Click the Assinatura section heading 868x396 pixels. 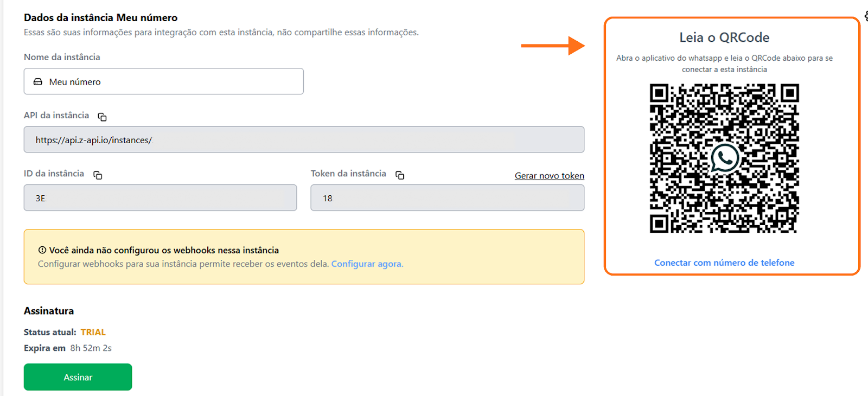49,311
